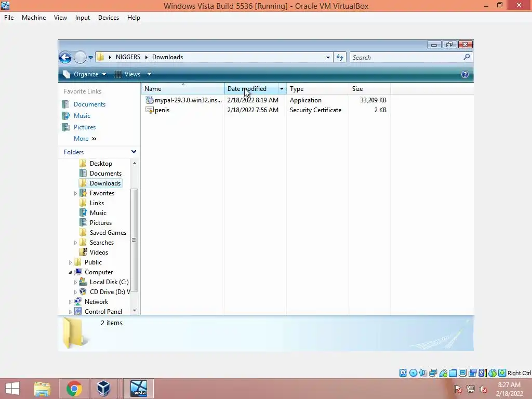Click the Downloads breadcrumb in address bar

pos(168,57)
